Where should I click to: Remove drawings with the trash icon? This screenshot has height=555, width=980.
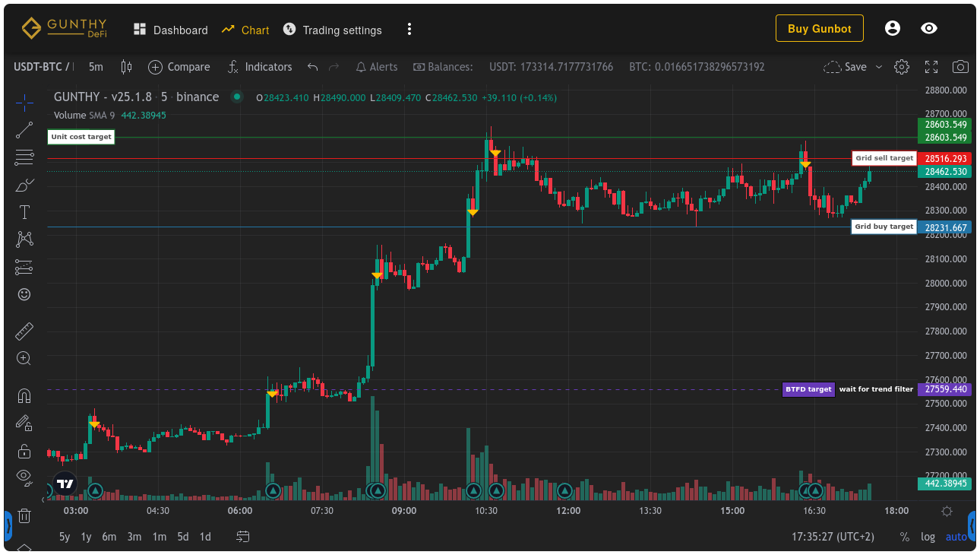(x=24, y=515)
